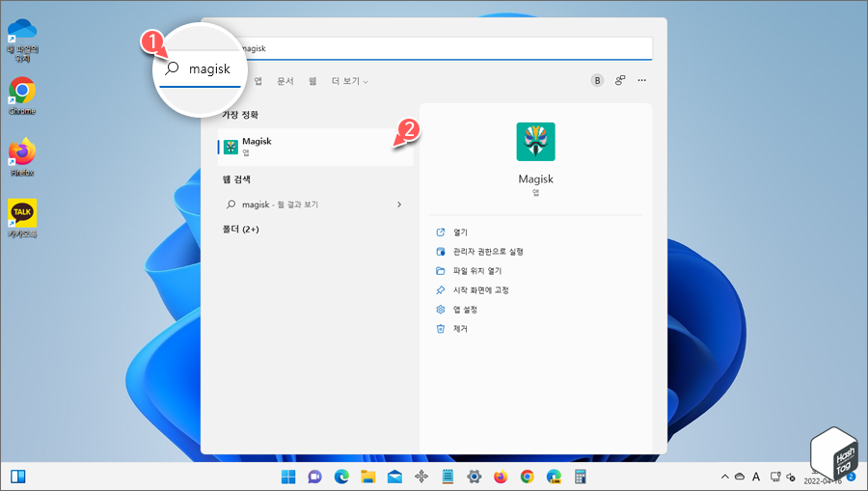The height and width of the screenshot is (491, 868).
Task: Click the Windows Start button
Action: pyautogui.click(x=288, y=477)
